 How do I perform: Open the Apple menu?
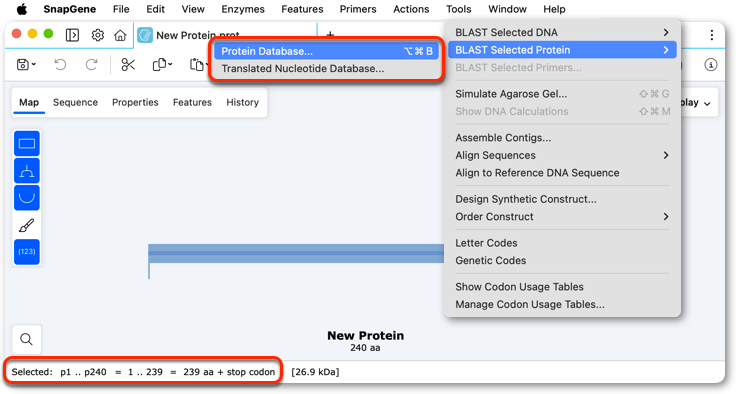(x=22, y=9)
